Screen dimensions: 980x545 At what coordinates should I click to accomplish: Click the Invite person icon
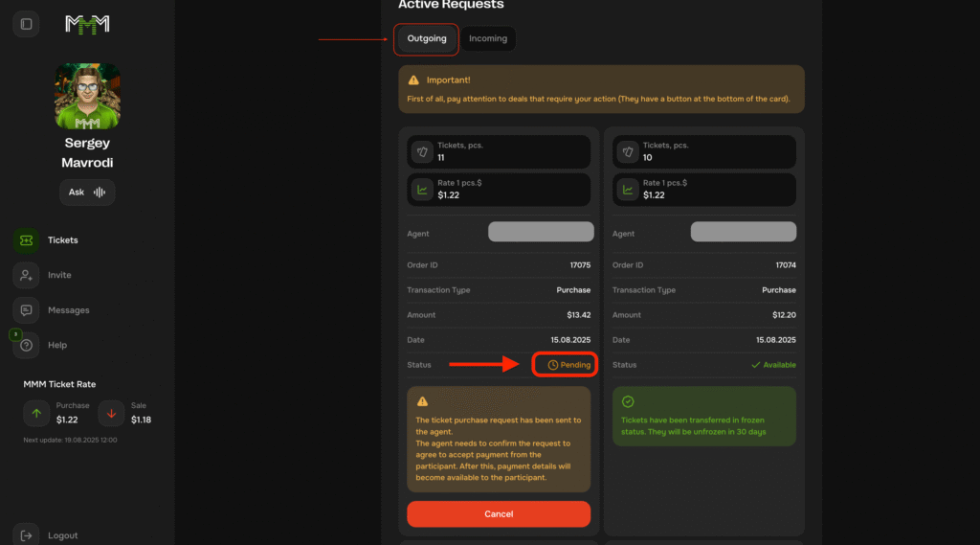click(x=26, y=275)
